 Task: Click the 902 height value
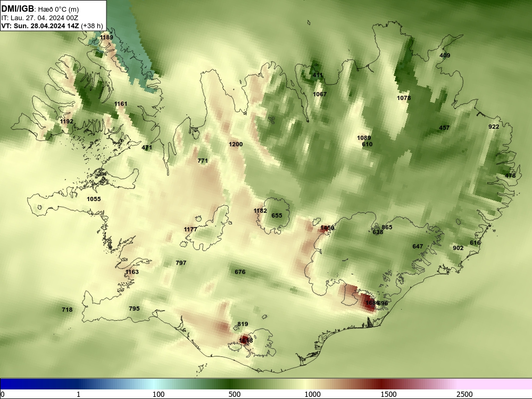[x=458, y=248]
